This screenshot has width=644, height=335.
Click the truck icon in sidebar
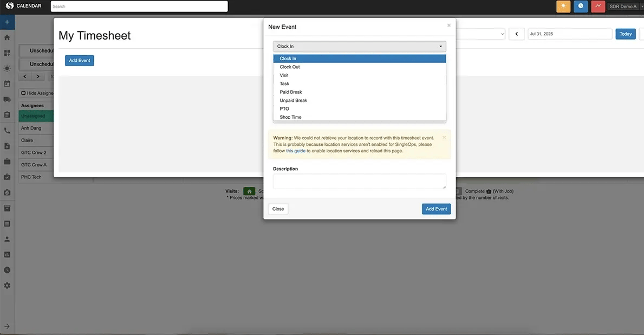(7, 99)
